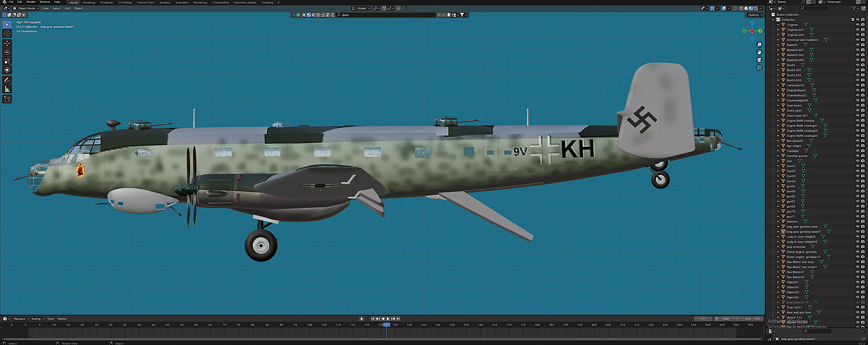Viewport: 868px width, 345px height.
Task: Jump to last frame in timeline
Action: (x=398, y=319)
